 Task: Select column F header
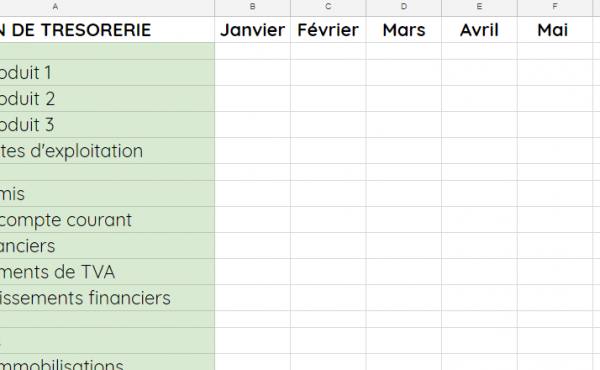click(x=555, y=8)
